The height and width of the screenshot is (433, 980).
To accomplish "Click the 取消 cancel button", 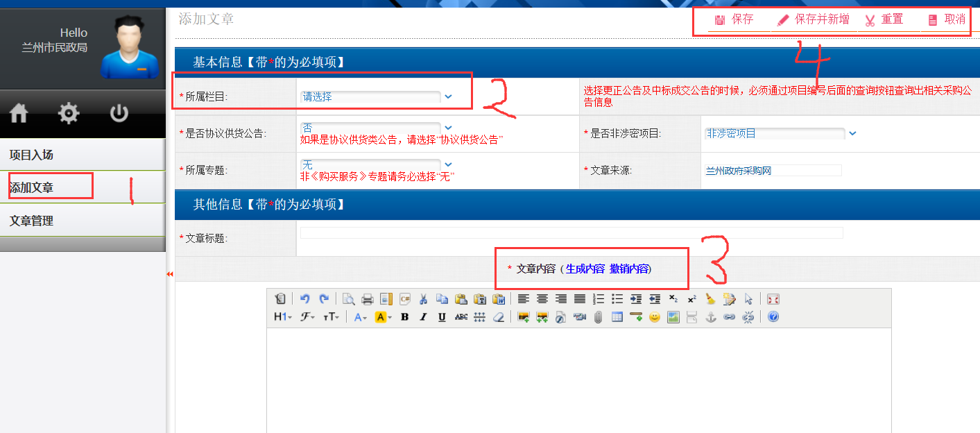I will click(947, 19).
